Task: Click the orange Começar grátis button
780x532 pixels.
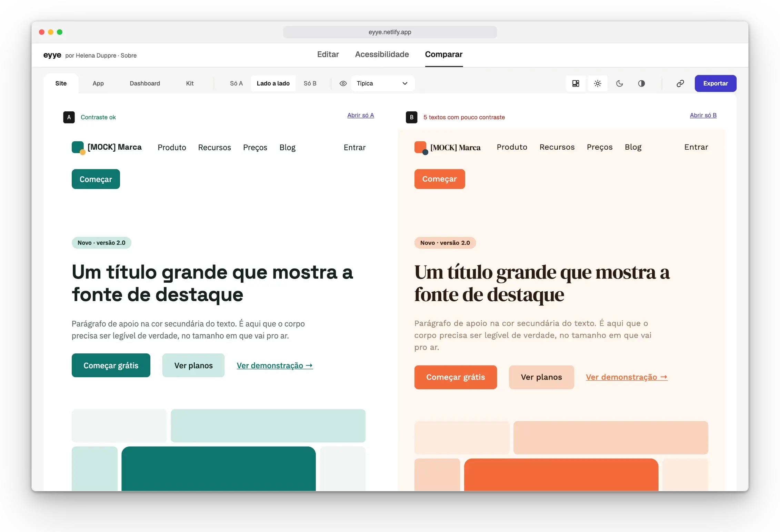Action: click(456, 377)
